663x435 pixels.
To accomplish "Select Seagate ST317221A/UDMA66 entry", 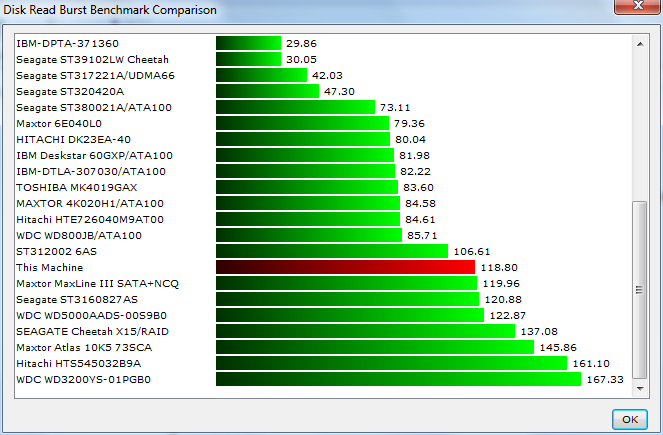I will point(95,76).
